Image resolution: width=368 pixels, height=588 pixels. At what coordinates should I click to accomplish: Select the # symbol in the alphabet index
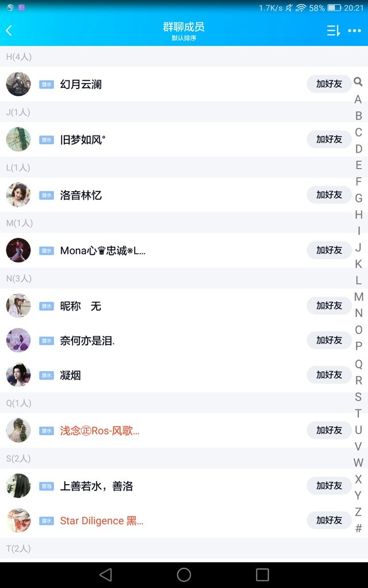[x=358, y=528]
